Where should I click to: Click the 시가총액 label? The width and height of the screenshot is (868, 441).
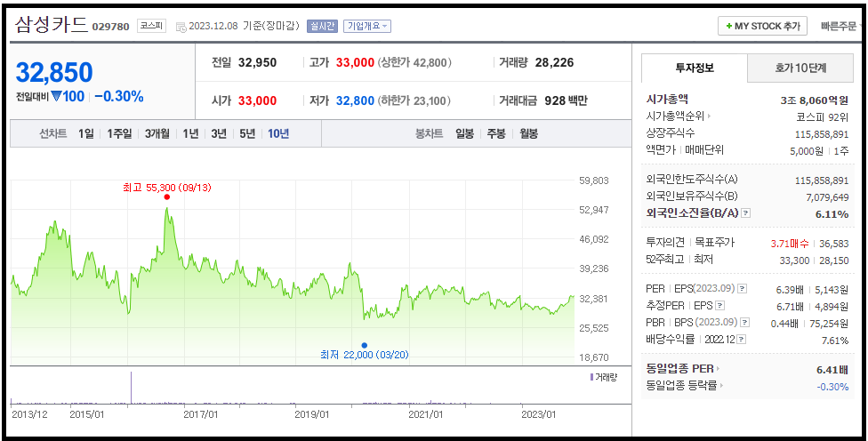667,99
